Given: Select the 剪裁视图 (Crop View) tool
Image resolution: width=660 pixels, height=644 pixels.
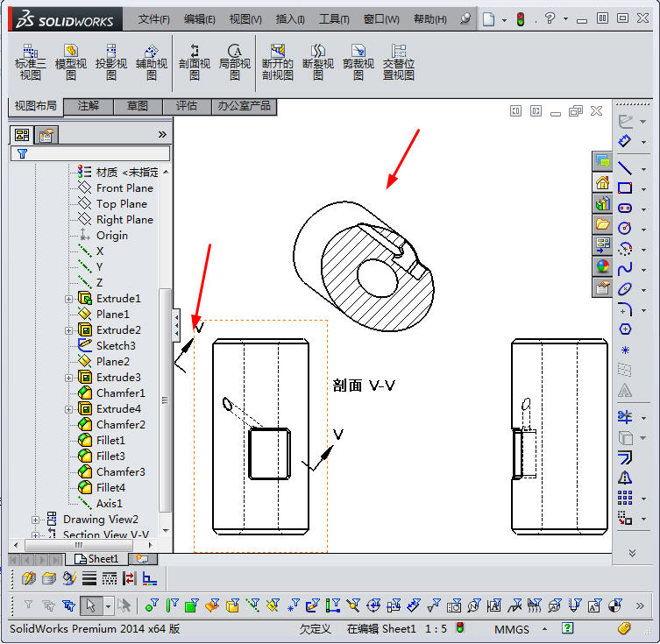Looking at the screenshot, I should coord(358,62).
